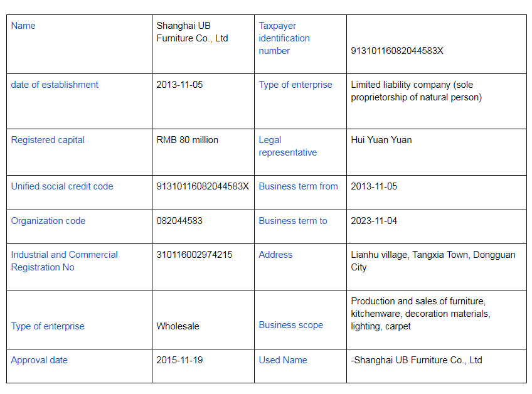532x394 pixels.
Task: Select 'Shanghai UB Furniture Co., Ltd' name value
Action: tap(192, 32)
